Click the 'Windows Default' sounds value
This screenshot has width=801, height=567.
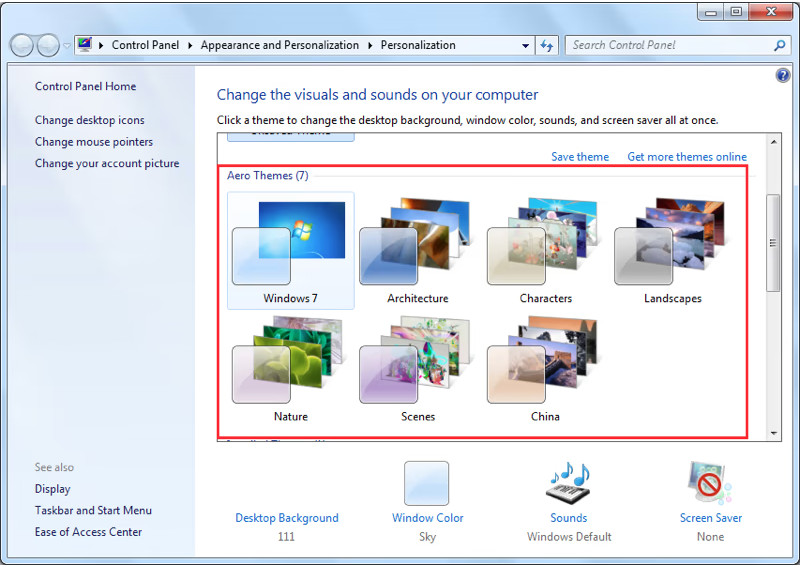(569, 537)
